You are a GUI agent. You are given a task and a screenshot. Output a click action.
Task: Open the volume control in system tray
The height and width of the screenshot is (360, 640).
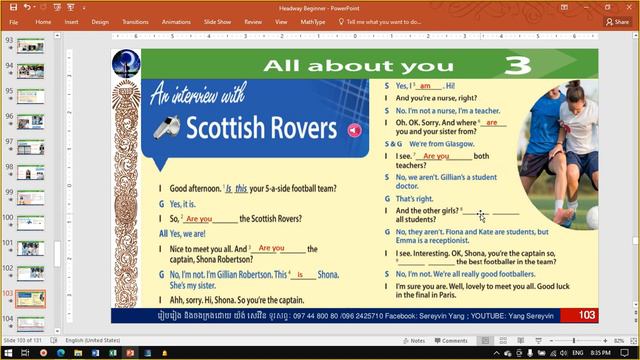[564, 353]
